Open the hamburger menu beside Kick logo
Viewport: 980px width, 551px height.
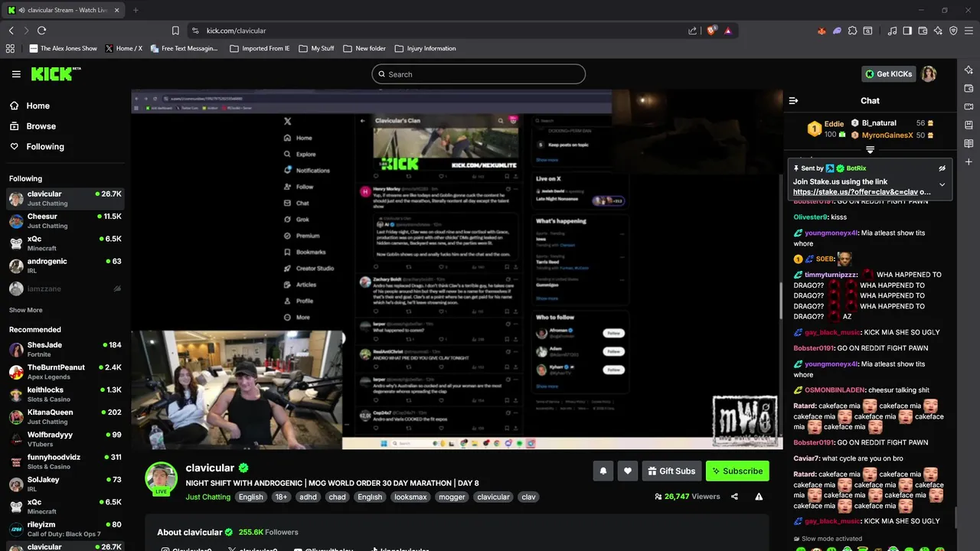point(16,74)
